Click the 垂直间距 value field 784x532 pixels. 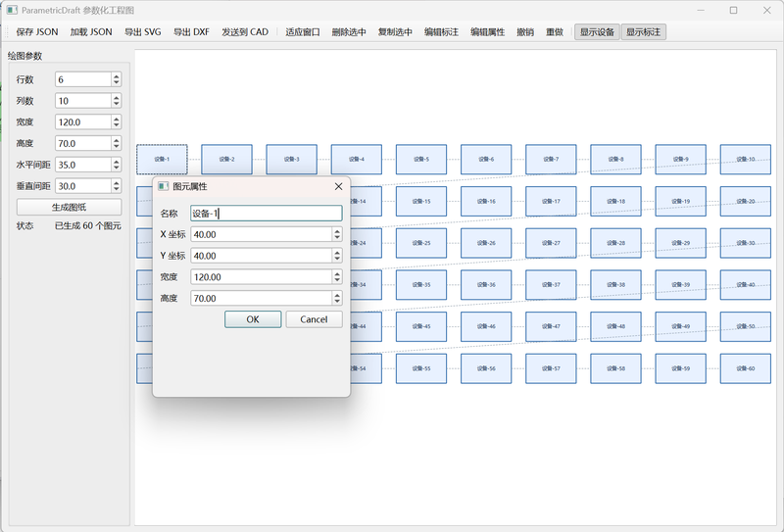[x=82, y=186]
